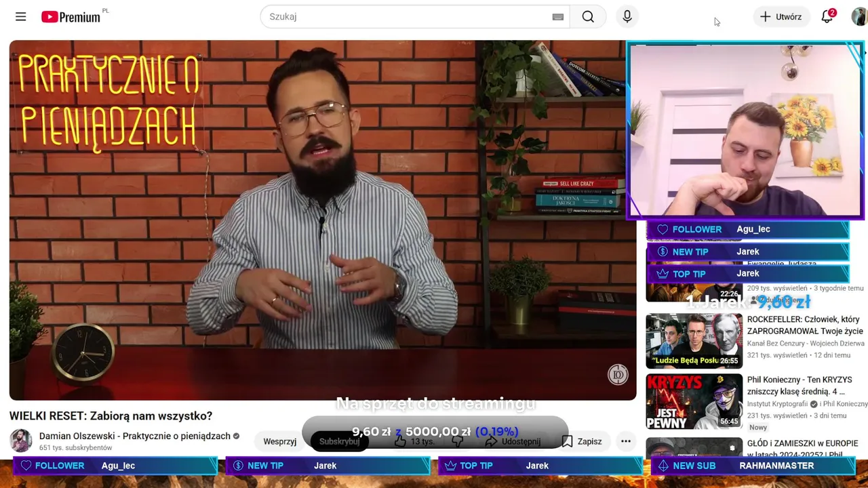Click the Subskrybuj button
The height and width of the screenshot is (488, 868).
340,441
